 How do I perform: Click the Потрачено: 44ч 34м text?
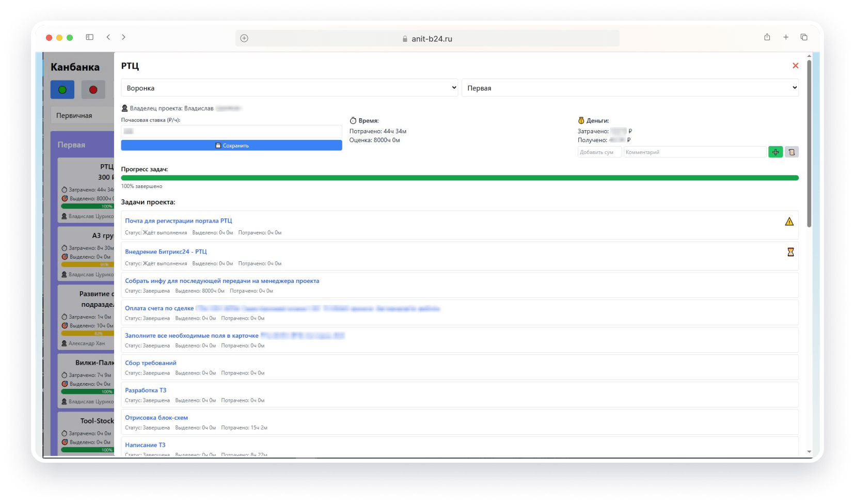click(378, 131)
